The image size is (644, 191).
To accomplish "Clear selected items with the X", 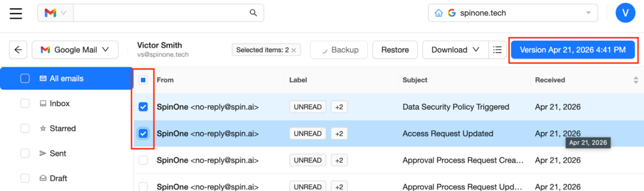I will (293, 50).
